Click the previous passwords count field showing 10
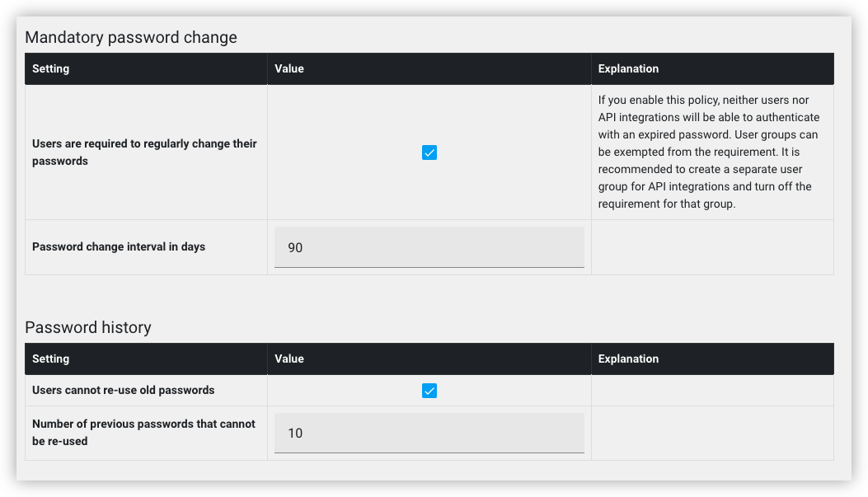Viewport: 868px width, 497px height. [x=429, y=434]
